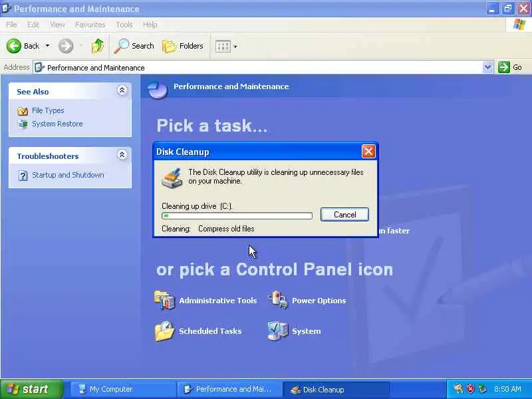
Task: Open Startup and Shutdown troubleshooter link
Action: click(68, 175)
